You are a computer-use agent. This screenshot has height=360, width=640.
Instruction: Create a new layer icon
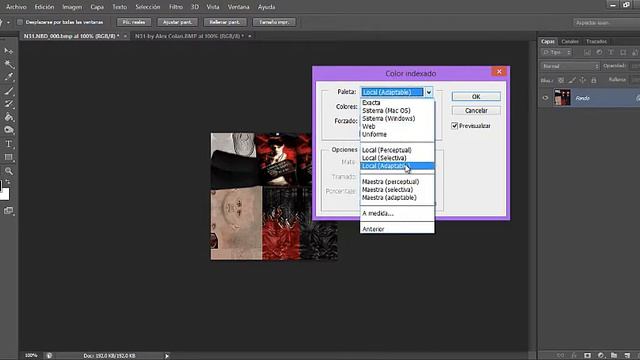click(x=627, y=356)
